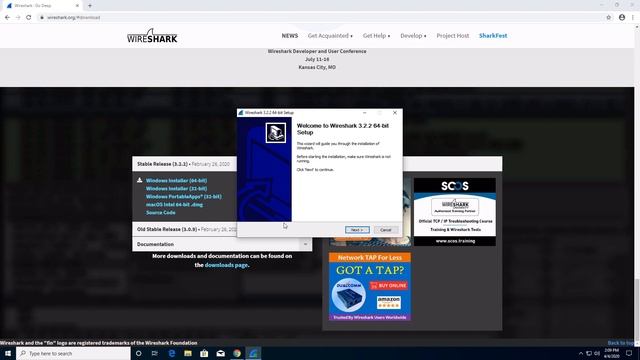The height and width of the screenshot is (360, 640).
Task: Click the download arrow icon beside installers
Action: 140,180
